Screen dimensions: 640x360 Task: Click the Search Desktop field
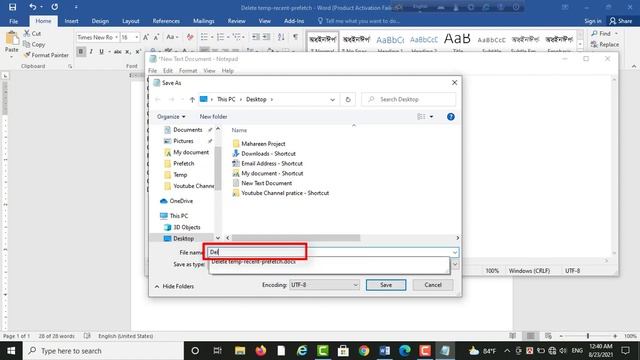coord(409,99)
